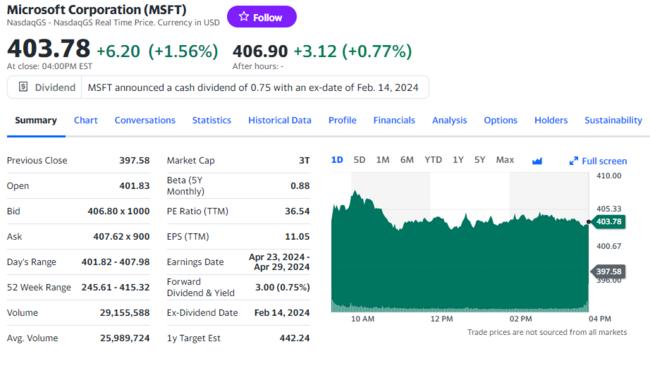The height and width of the screenshot is (368, 650).
Task: Click the Full screen expand arrows icon
Action: 574,161
